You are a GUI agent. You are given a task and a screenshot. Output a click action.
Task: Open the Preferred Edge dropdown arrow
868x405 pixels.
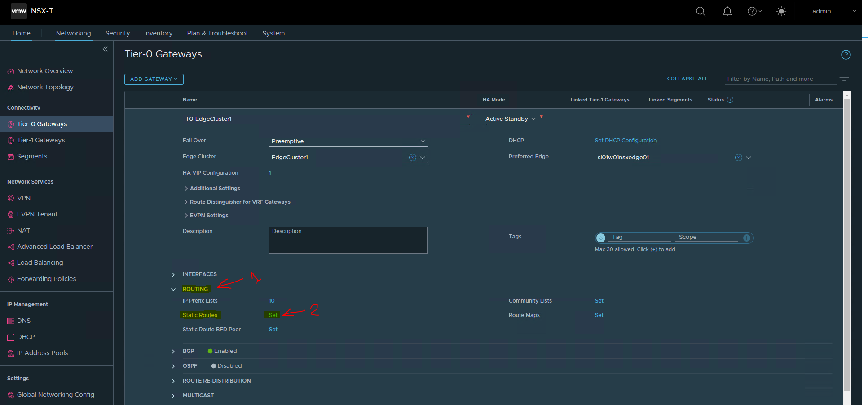click(749, 158)
